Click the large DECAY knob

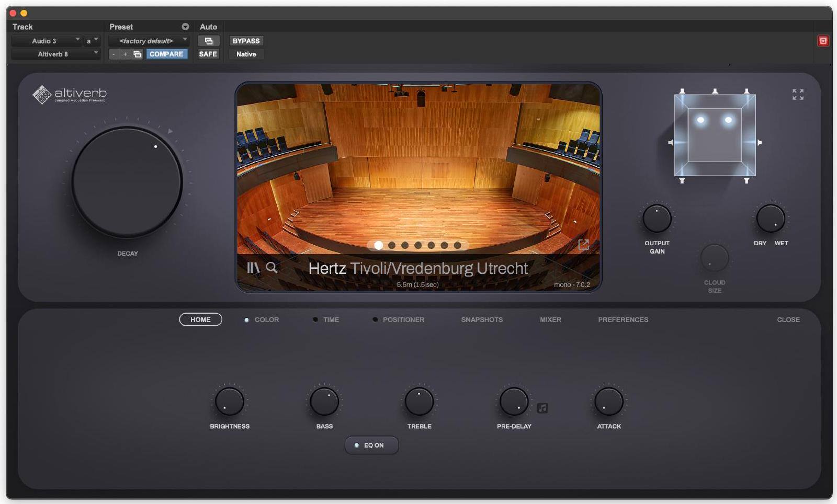pos(127,182)
